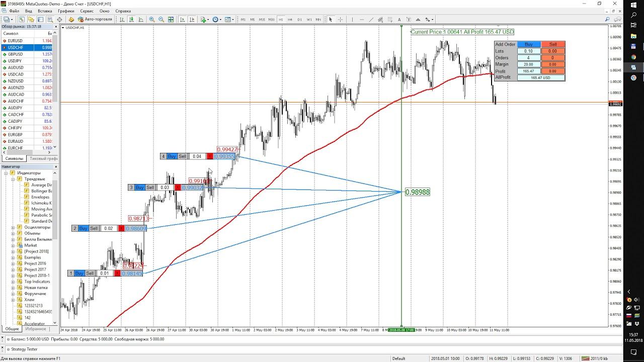Click the Windows search taskbar icon
Viewport: 644px width, 362px height.
pos(634,16)
